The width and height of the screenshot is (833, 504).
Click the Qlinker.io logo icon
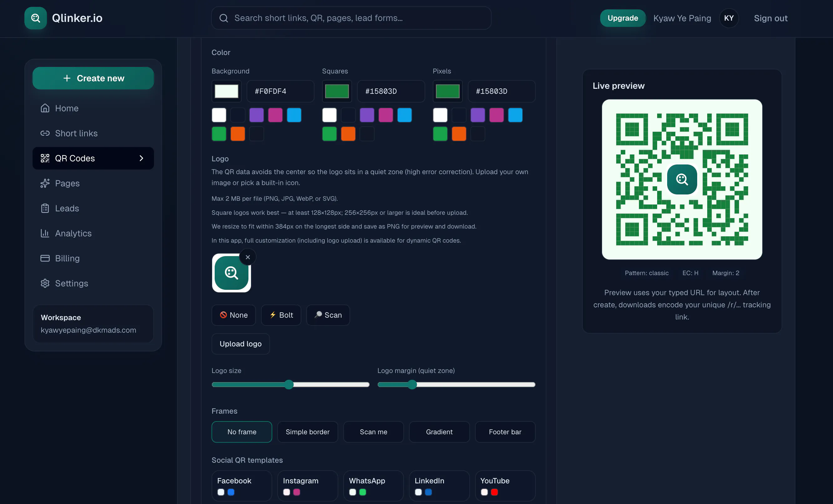pyautogui.click(x=35, y=18)
